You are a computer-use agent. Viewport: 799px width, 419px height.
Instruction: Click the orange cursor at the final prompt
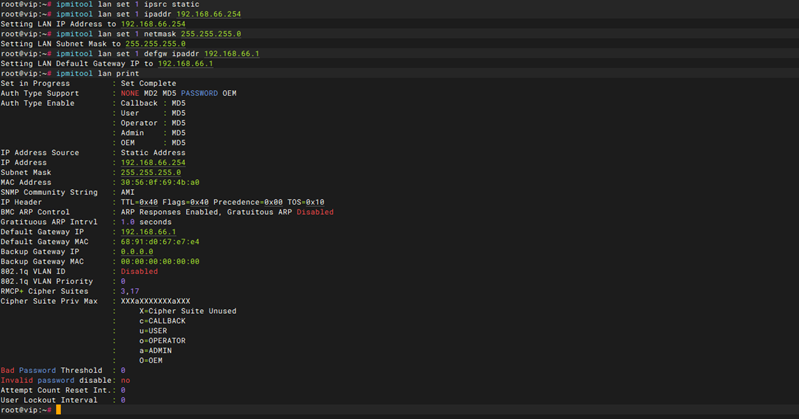point(58,410)
